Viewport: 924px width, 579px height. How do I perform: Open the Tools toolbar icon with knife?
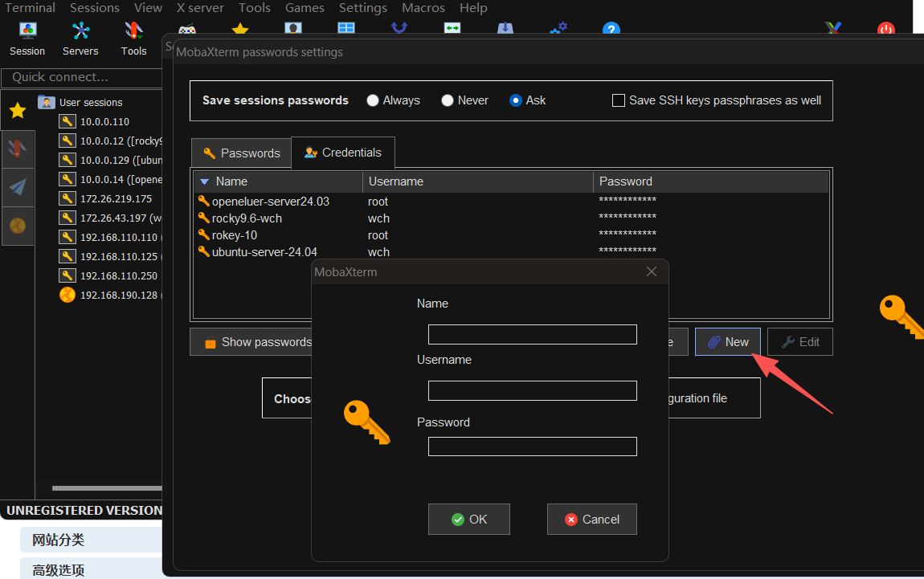click(x=133, y=39)
